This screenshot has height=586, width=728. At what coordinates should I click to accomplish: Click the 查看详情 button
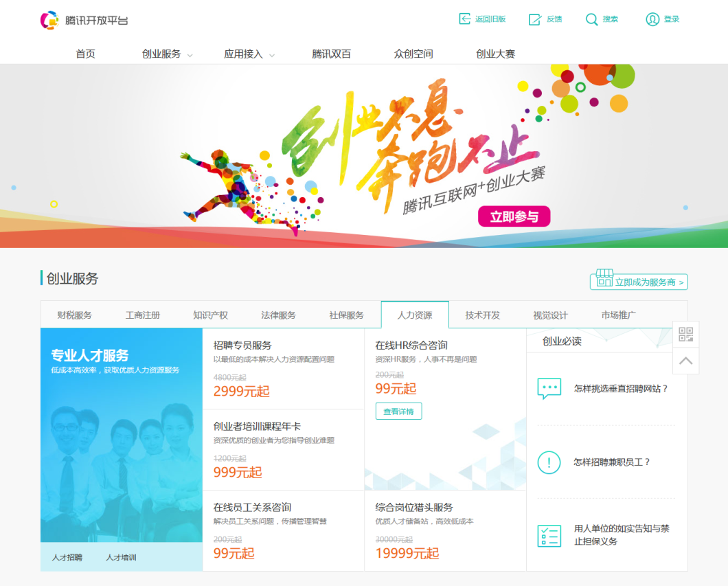point(399,412)
